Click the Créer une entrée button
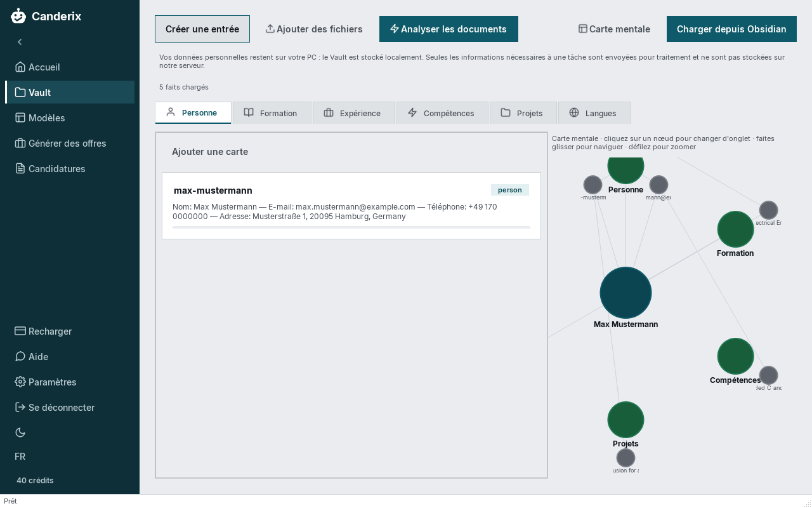This screenshot has height=508, width=812. click(202, 29)
